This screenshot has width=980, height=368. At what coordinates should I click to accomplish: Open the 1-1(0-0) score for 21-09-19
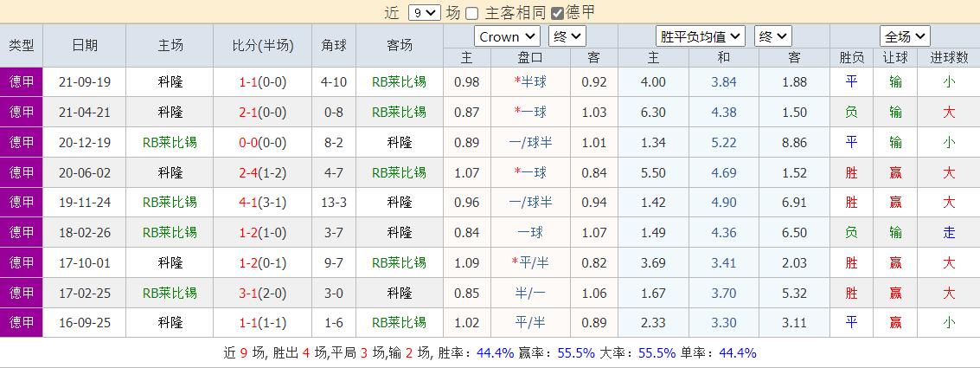tap(262, 82)
